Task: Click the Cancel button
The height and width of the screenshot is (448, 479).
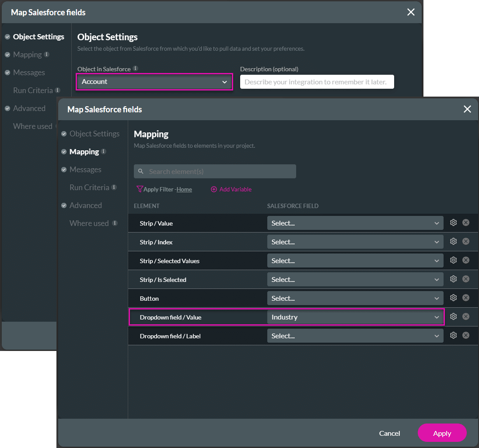Action: click(x=389, y=433)
